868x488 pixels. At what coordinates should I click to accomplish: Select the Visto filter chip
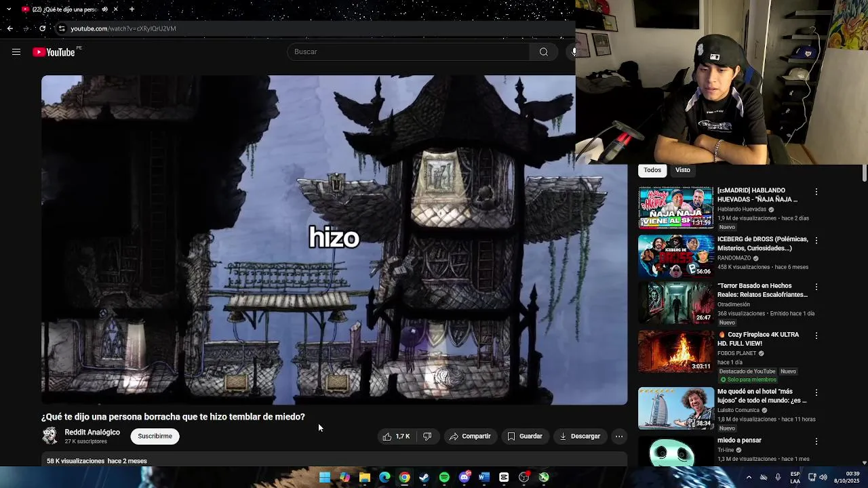click(x=683, y=170)
